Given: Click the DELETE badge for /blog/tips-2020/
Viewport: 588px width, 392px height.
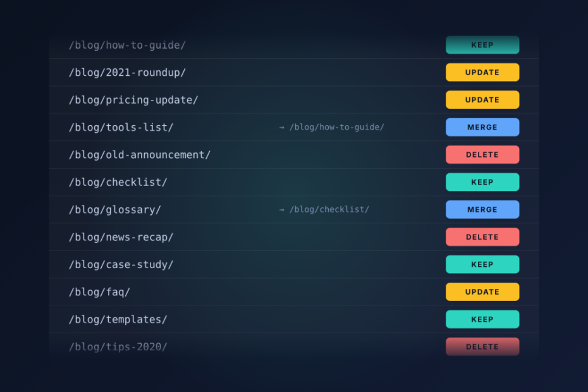Looking at the screenshot, I should (482, 346).
